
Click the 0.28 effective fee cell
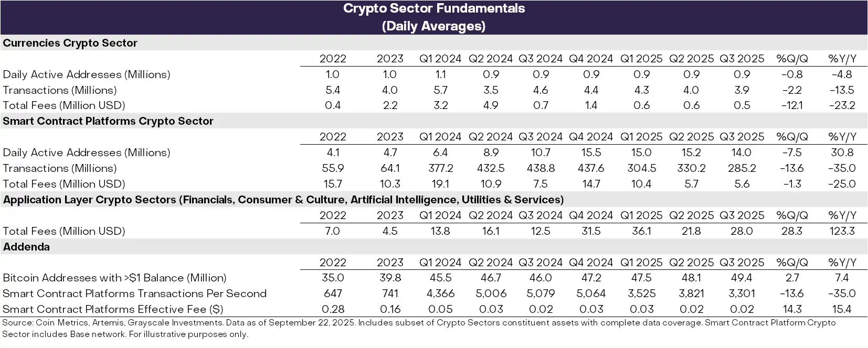333,309
